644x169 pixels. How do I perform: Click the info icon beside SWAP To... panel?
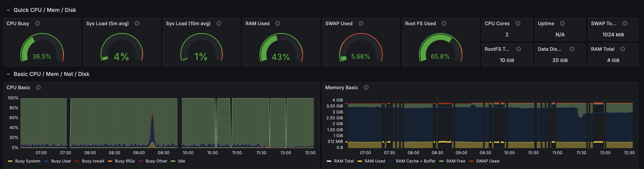[625, 23]
